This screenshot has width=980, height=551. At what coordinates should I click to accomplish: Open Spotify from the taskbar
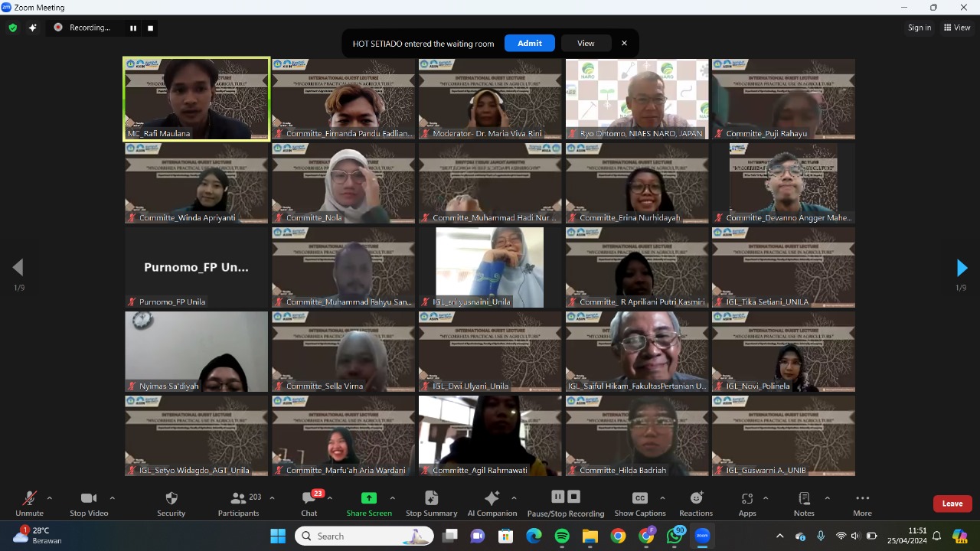(562, 536)
